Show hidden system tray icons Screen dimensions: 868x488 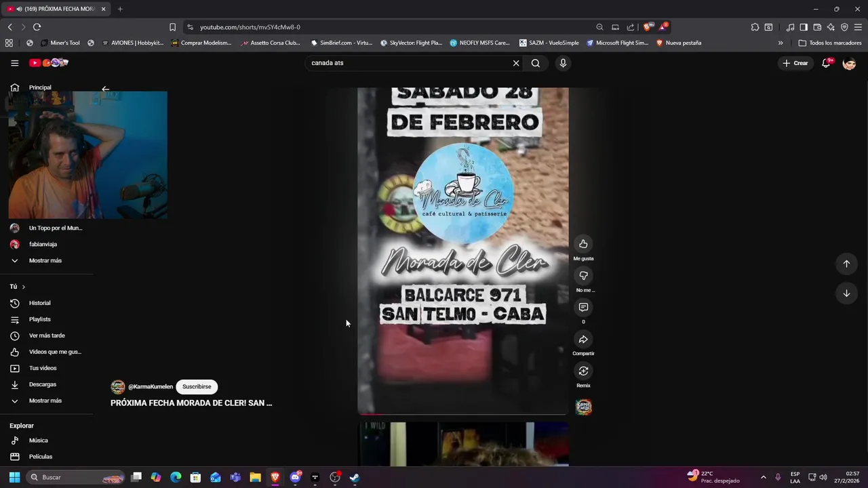click(763, 477)
